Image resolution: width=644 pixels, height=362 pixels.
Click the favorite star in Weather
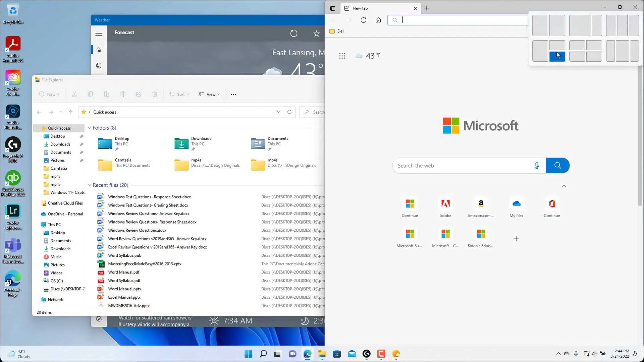pyautogui.click(x=316, y=33)
